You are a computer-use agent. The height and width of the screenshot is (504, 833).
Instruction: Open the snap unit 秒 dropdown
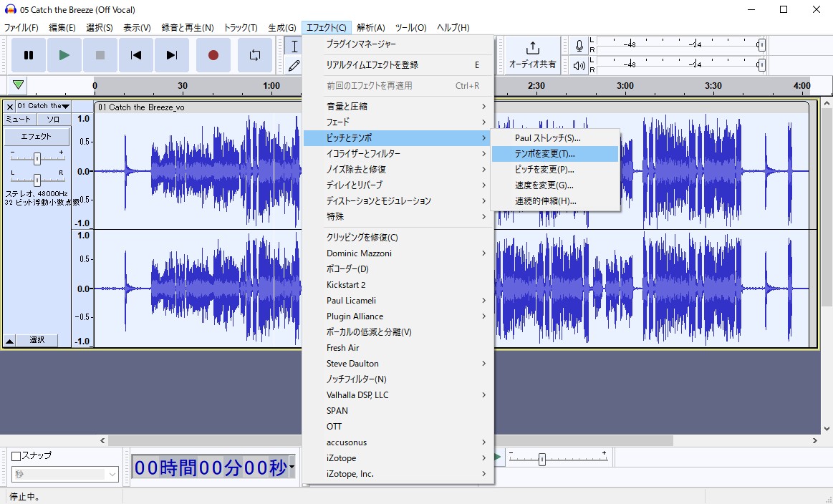(x=64, y=474)
